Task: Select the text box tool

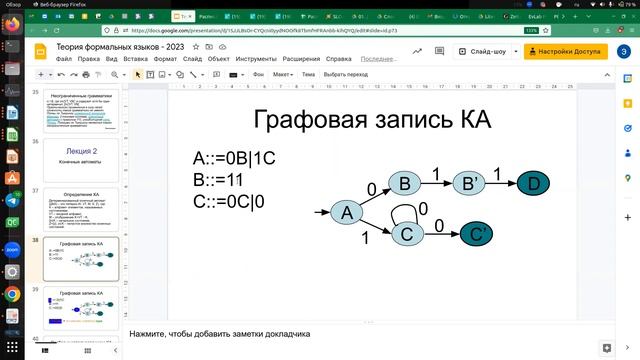Action: tap(150, 75)
